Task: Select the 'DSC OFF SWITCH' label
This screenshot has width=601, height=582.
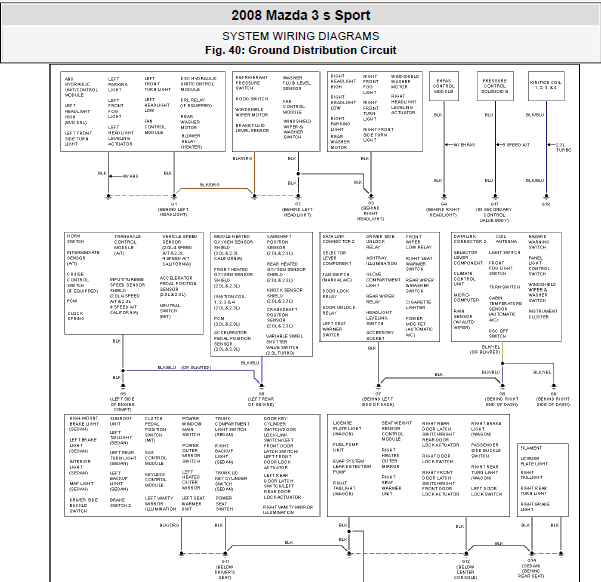Action: (x=498, y=333)
